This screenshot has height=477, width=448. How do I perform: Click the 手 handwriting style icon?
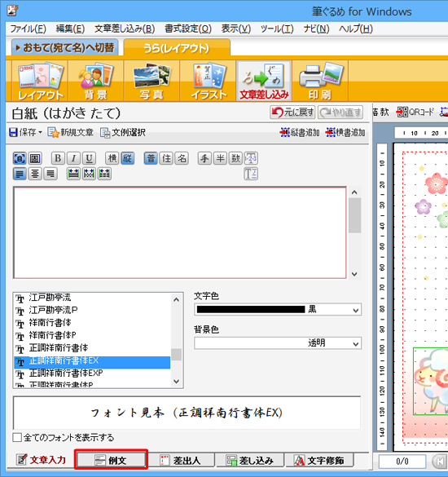tap(204, 158)
